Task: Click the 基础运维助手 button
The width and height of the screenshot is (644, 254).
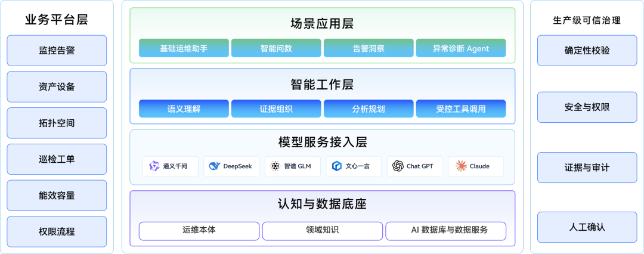Action: pyautogui.click(x=184, y=48)
